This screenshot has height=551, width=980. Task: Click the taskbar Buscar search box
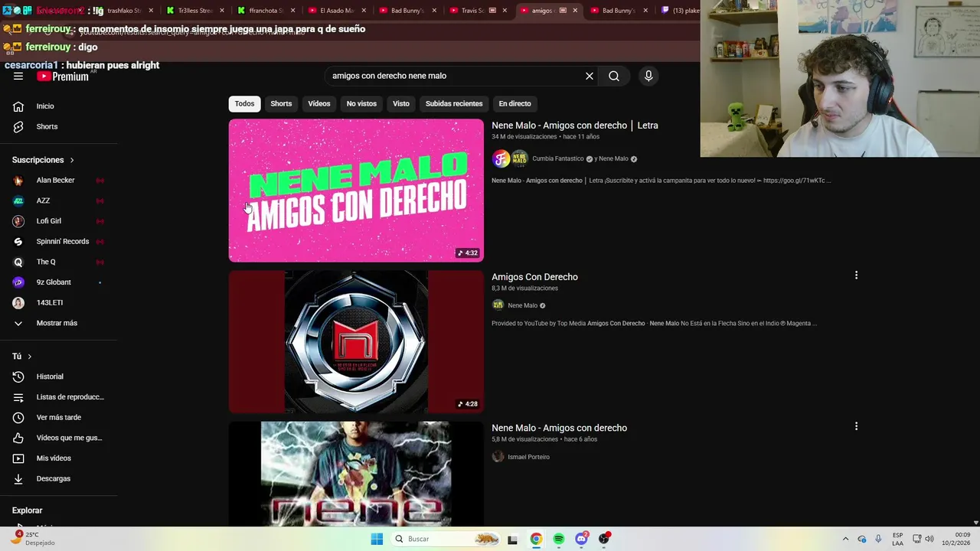[x=446, y=539]
